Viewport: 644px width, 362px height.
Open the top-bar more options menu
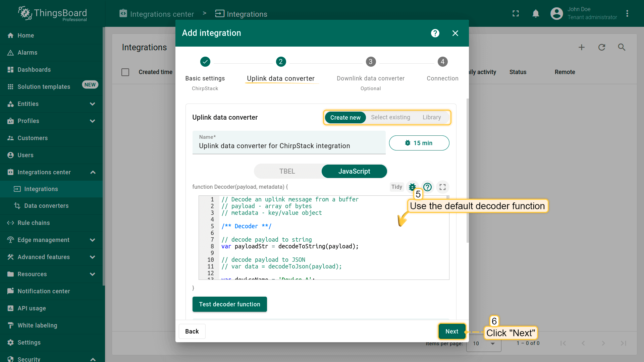pyautogui.click(x=627, y=13)
